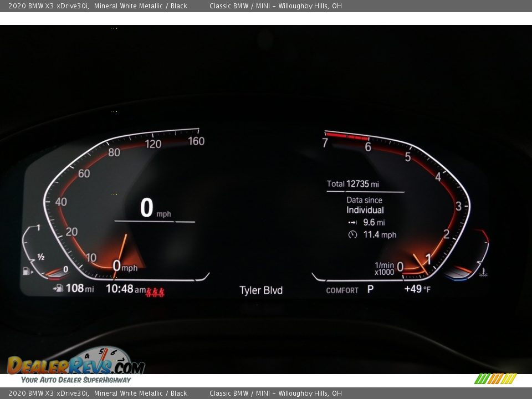Click the fuel pump icon beside fuel gauge
The width and height of the screenshot is (532, 399).
pos(25,271)
